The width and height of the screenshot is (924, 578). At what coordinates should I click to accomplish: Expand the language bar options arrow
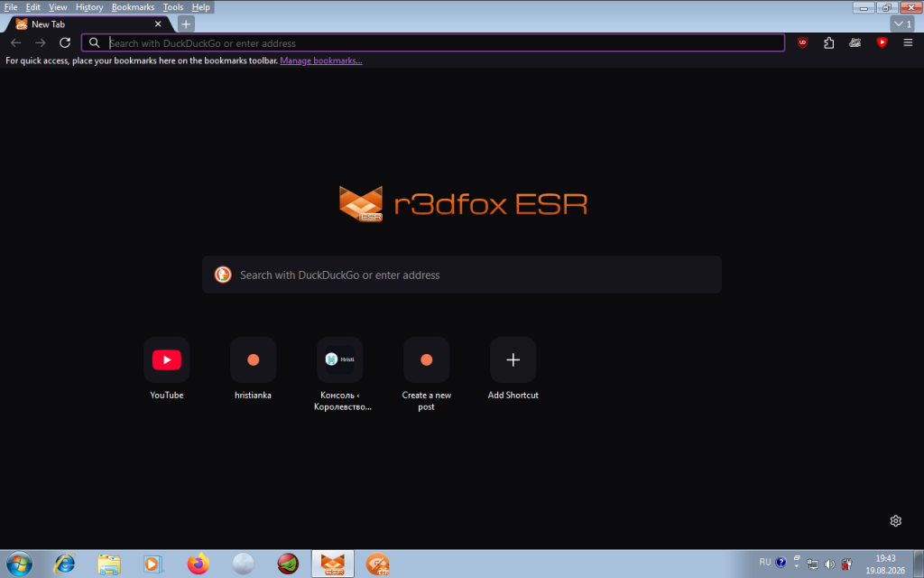point(797,565)
